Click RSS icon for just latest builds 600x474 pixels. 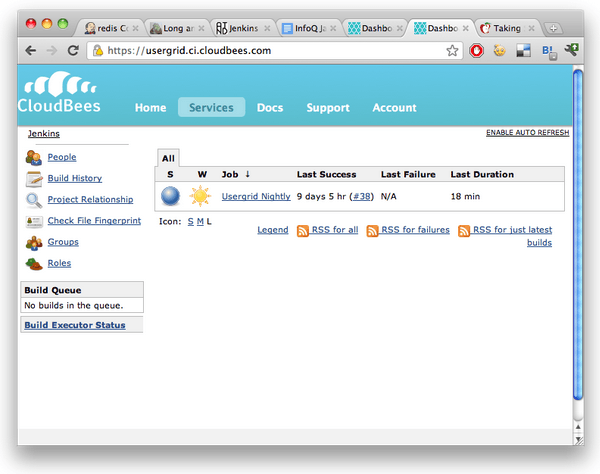(464, 231)
